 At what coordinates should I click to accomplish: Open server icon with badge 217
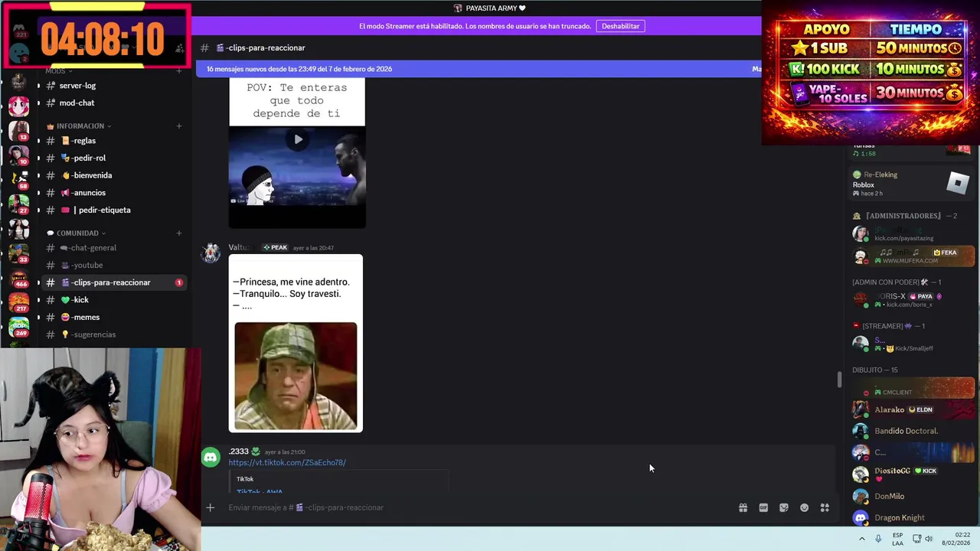pyautogui.click(x=18, y=302)
